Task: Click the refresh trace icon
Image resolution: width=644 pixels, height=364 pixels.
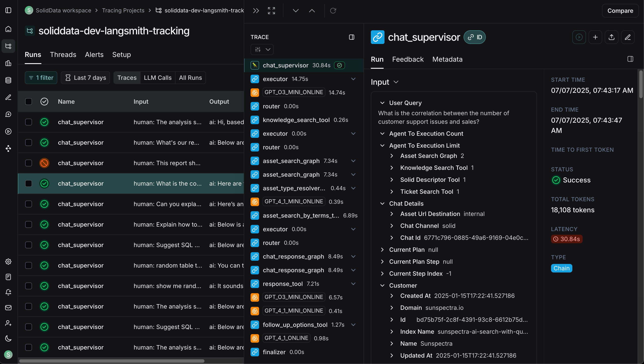Action: [x=333, y=10]
